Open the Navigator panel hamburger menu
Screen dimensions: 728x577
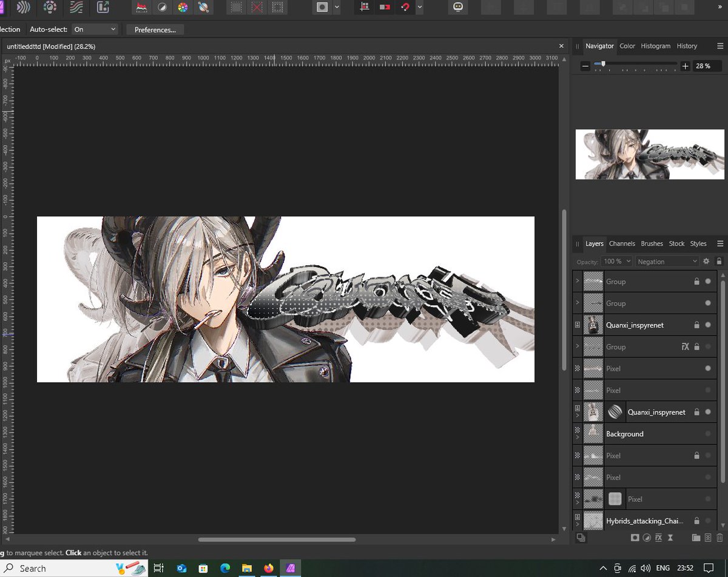(720, 46)
